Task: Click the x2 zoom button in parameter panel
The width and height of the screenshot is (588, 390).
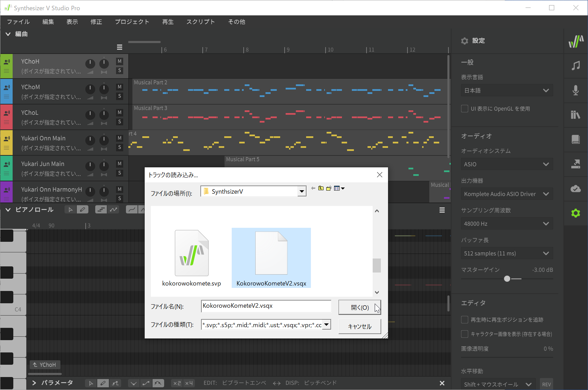Action: coord(177,383)
